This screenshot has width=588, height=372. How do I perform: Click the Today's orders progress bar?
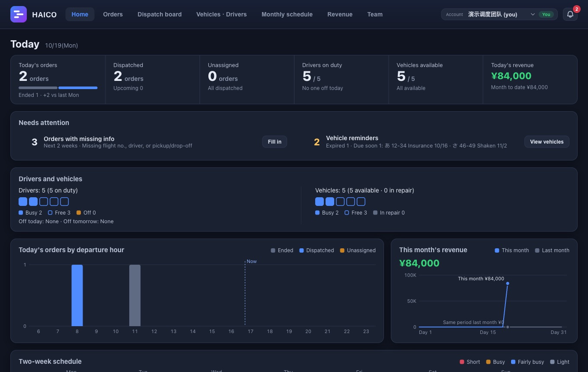58,88
